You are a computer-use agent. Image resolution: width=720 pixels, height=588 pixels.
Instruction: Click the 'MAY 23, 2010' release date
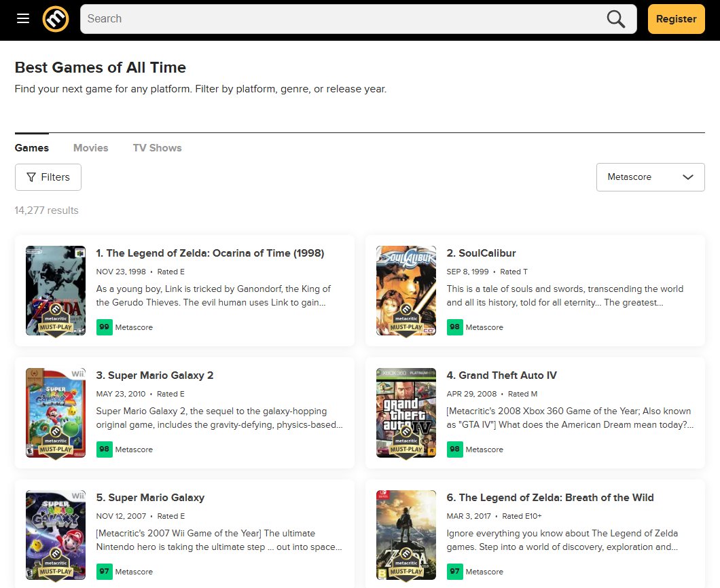click(x=121, y=394)
